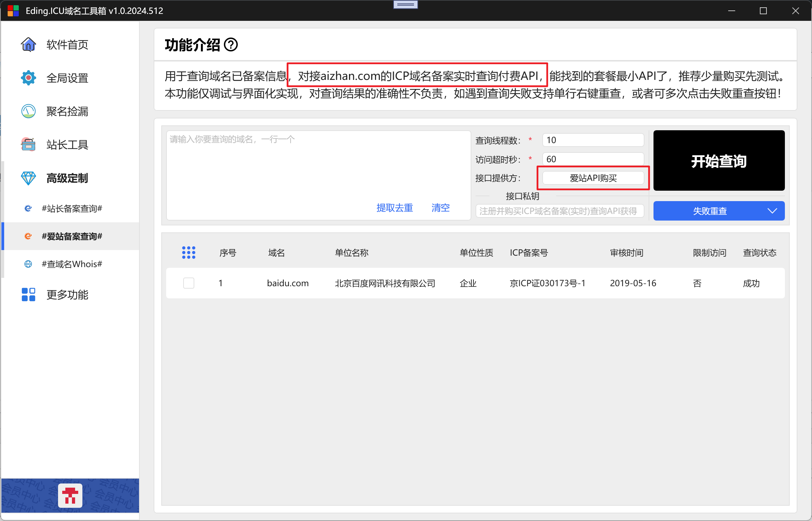Click the handle bar at the title bar's top center
This screenshot has height=521, width=812.
[x=406, y=5]
